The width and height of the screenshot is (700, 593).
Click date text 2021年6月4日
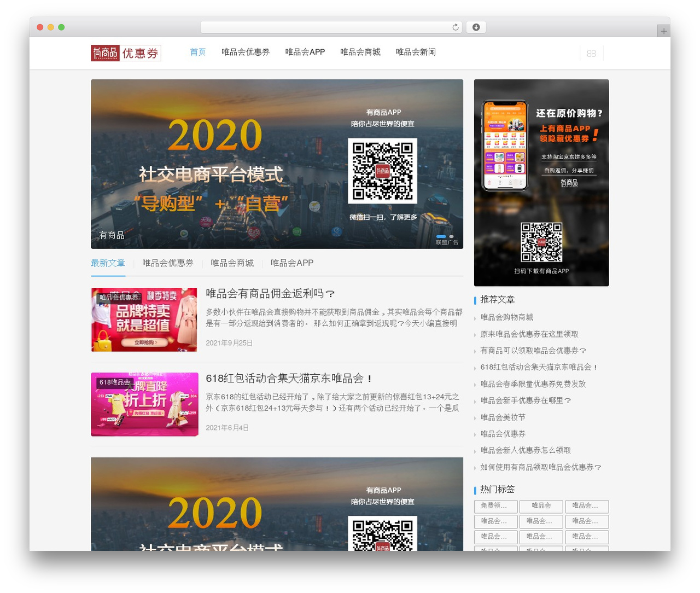[227, 428]
